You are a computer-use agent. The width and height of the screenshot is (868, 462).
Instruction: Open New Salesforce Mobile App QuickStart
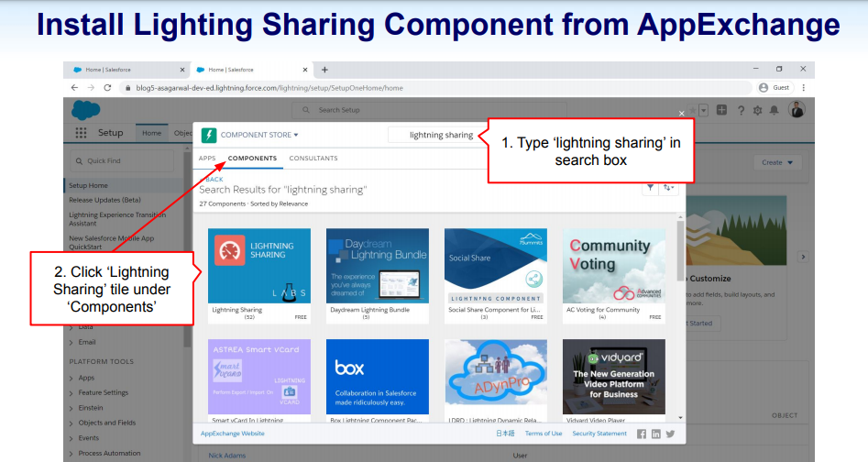(111, 242)
